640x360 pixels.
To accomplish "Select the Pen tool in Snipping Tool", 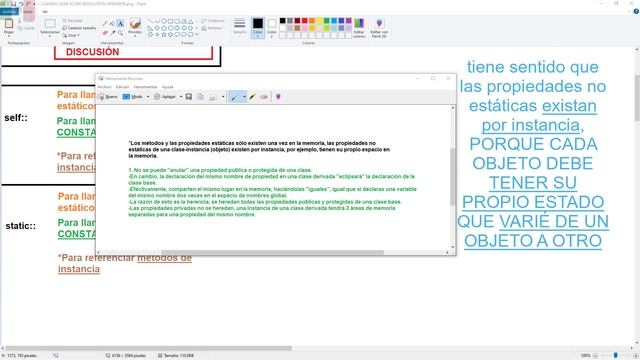I will (x=234, y=97).
